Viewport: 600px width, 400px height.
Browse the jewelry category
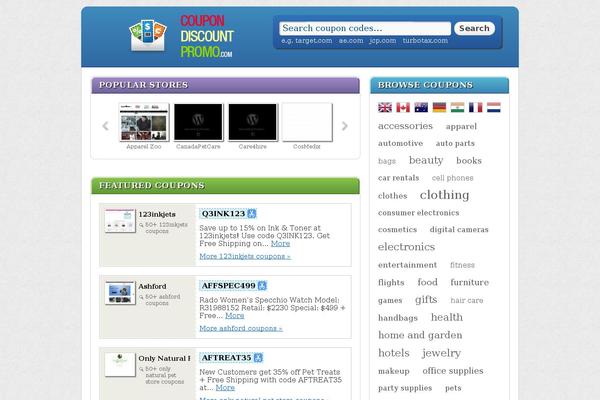pyautogui.click(x=441, y=353)
